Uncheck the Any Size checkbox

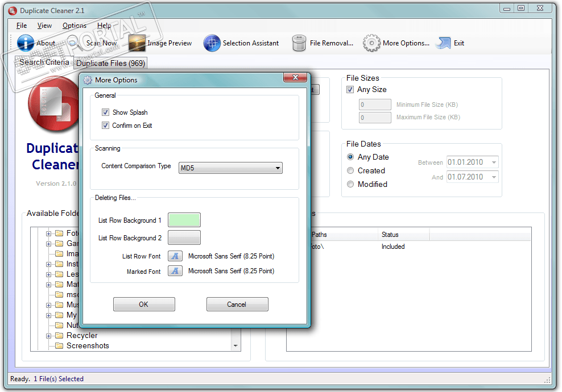[x=350, y=90]
